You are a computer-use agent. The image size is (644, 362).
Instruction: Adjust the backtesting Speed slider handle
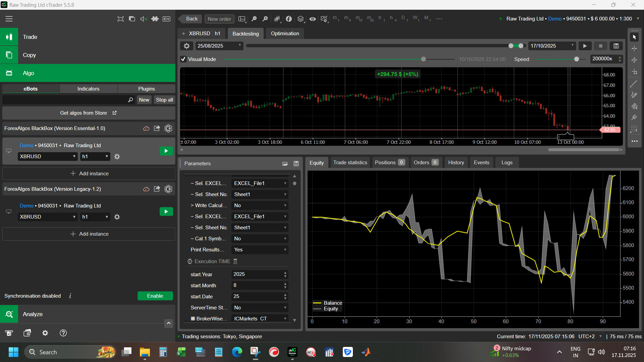(x=576, y=59)
